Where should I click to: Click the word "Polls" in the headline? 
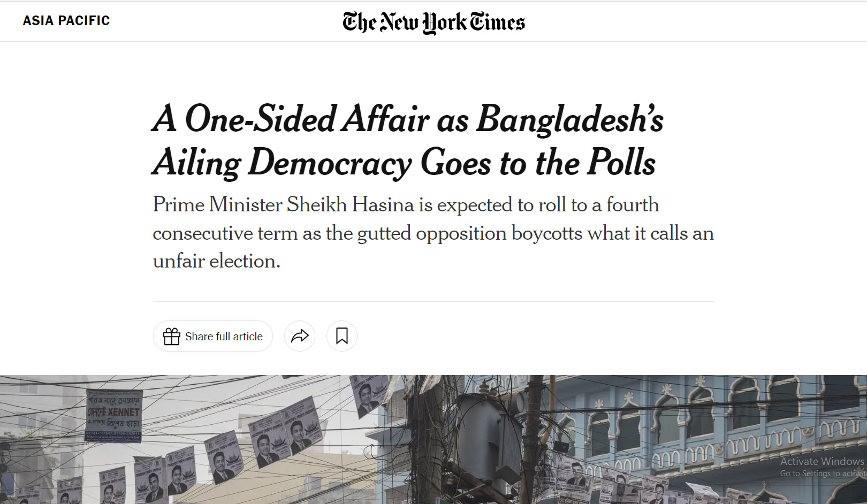click(x=621, y=162)
